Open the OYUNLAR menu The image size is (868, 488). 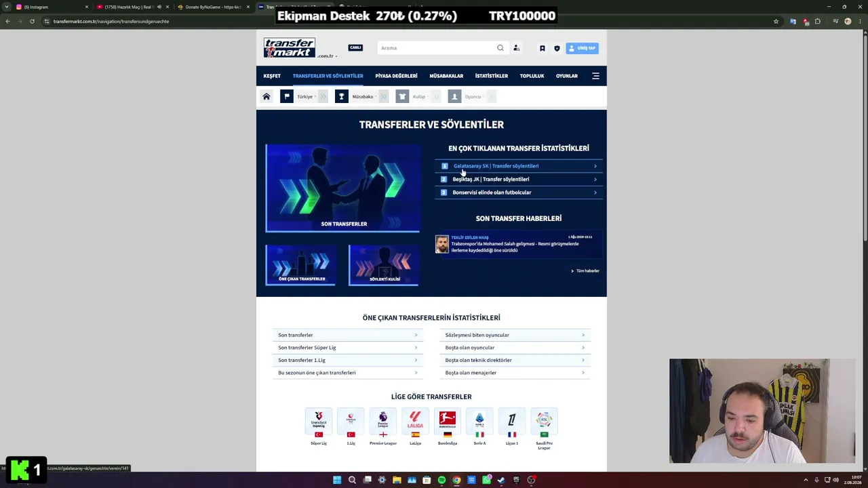[567, 76]
